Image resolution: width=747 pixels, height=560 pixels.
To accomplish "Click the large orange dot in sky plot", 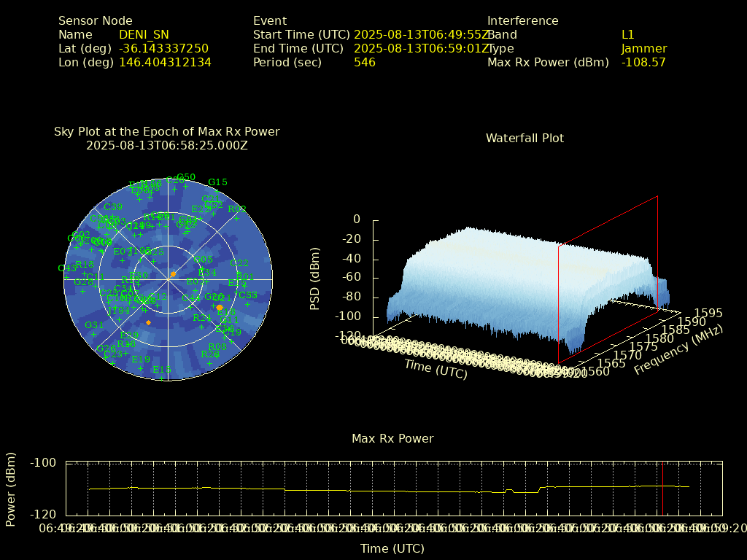I will pyautogui.click(x=220, y=308).
